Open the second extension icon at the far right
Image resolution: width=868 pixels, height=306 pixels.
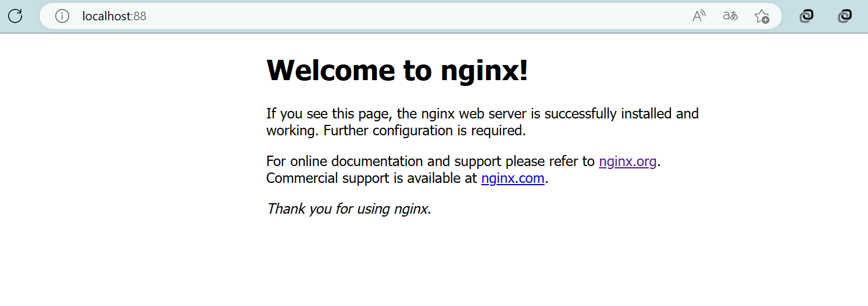(845, 16)
